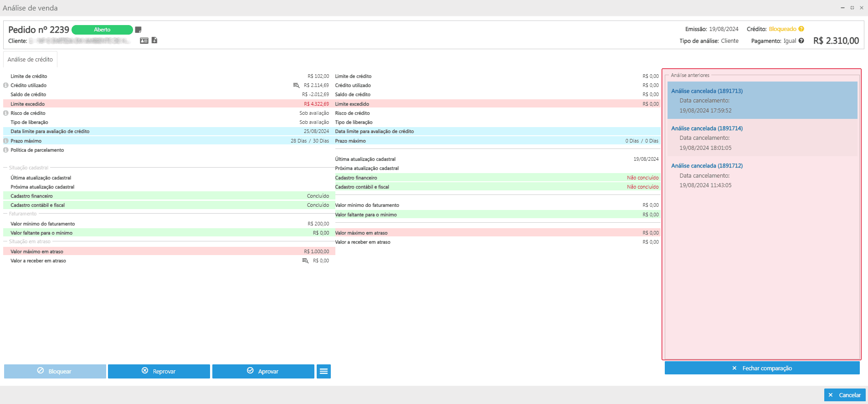Image resolution: width=868 pixels, height=404 pixels.
Task: Open details search icon for Crédito utilizado
Action: pos(296,85)
